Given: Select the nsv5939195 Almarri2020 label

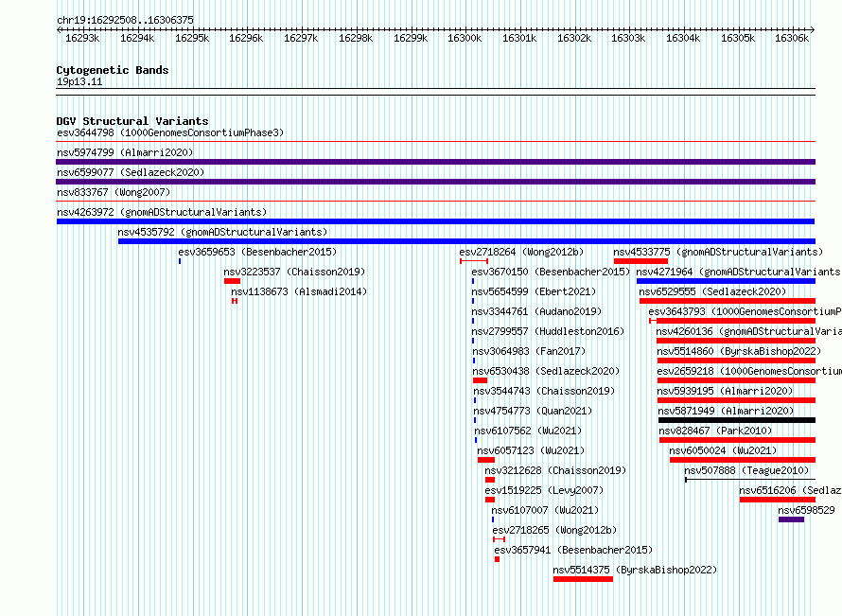Looking at the screenshot, I should 725,391.
